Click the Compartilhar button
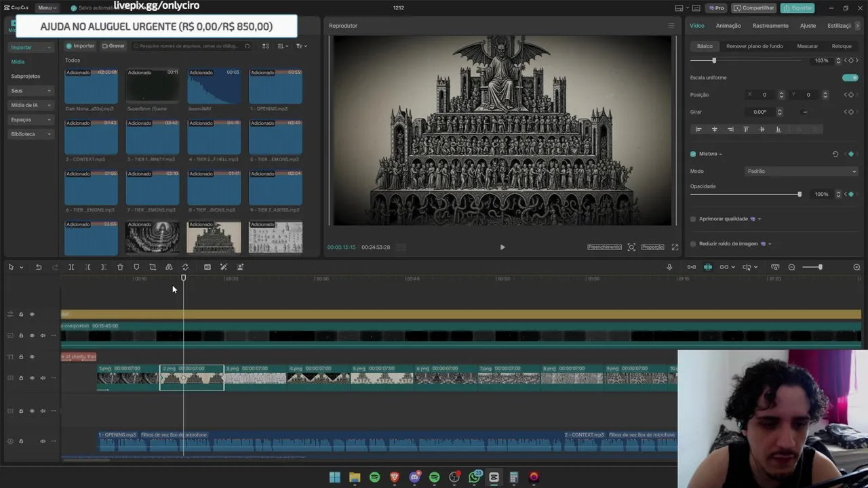 coord(753,7)
